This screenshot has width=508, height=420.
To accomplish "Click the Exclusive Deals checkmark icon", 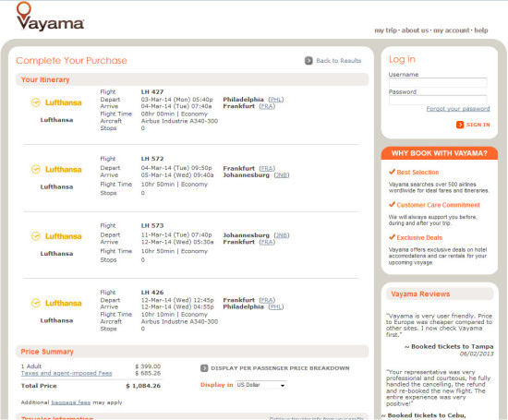I will tap(392, 237).
